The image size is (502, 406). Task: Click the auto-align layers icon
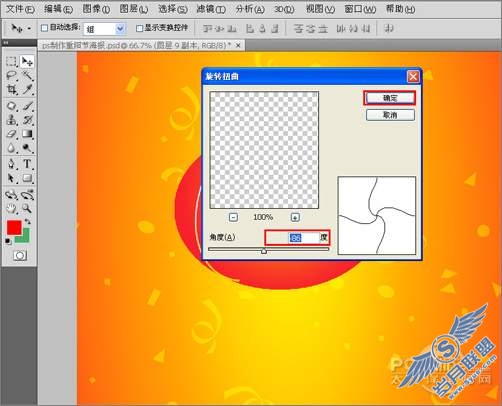point(389,29)
